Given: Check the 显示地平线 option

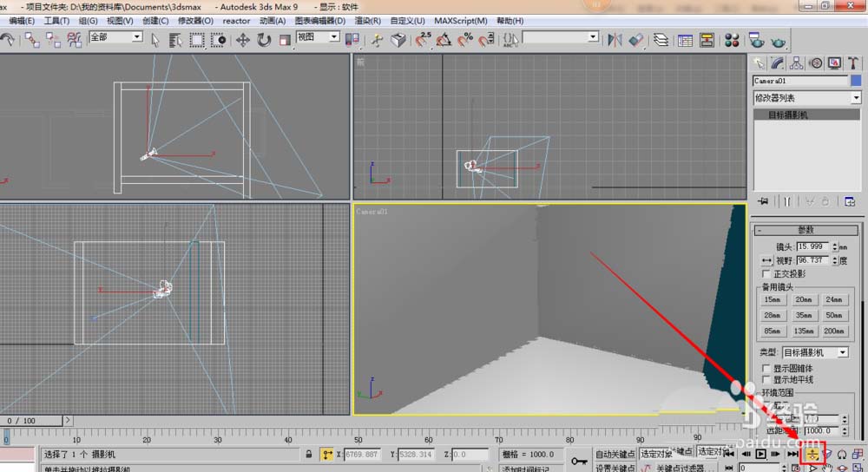Looking at the screenshot, I should (766, 379).
